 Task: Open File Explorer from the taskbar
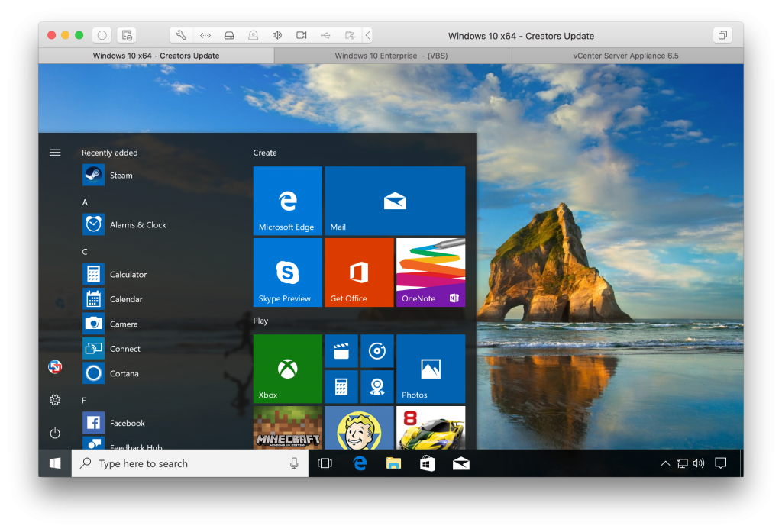(x=393, y=463)
